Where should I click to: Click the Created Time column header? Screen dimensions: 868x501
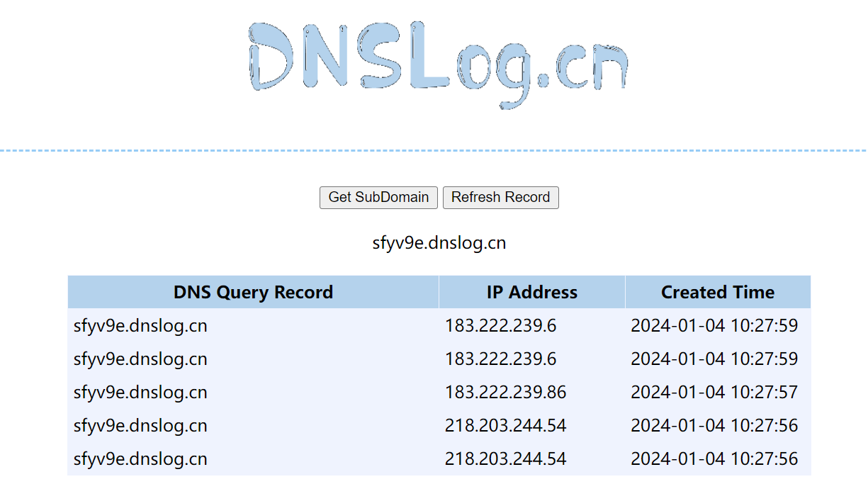tap(717, 292)
